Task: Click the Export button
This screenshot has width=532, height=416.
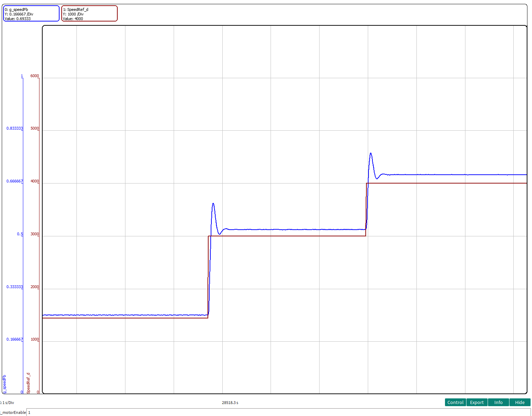Action: 477,402
